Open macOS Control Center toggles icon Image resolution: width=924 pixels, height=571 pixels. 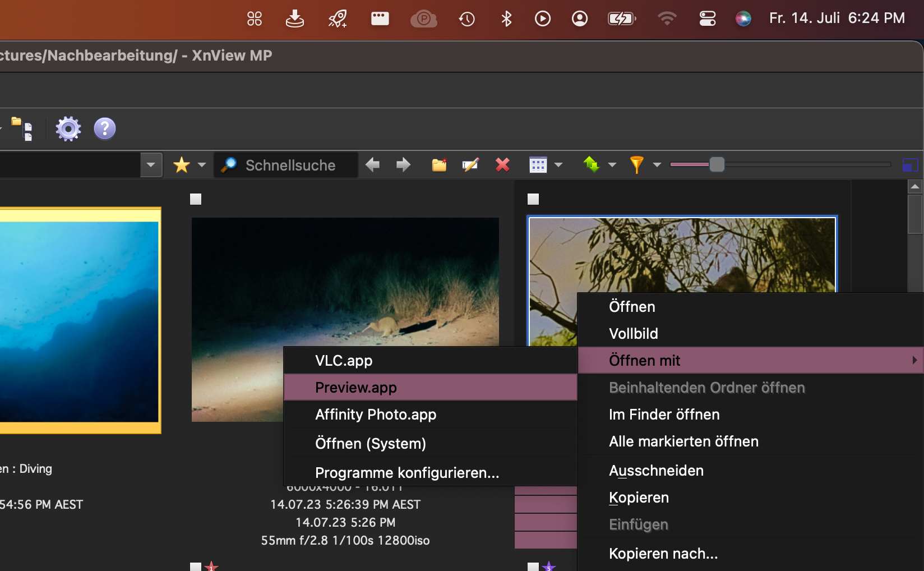(x=707, y=19)
